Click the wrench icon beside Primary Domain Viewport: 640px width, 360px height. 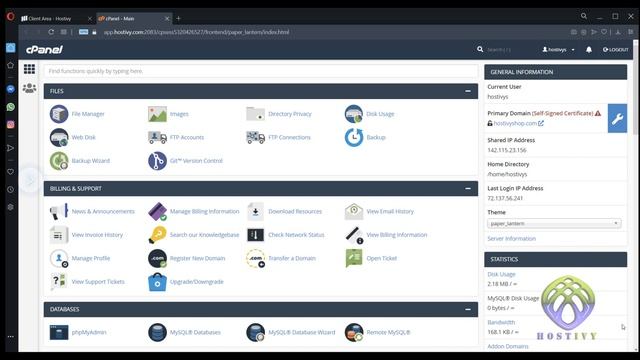point(617,118)
